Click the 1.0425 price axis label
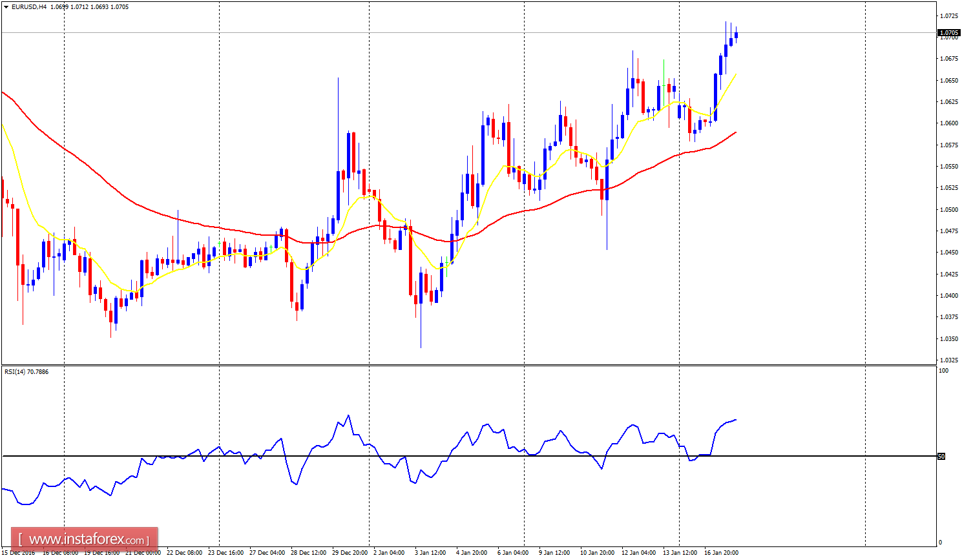Screen dimensions: 962x560 pyautogui.click(x=948, y=275)
